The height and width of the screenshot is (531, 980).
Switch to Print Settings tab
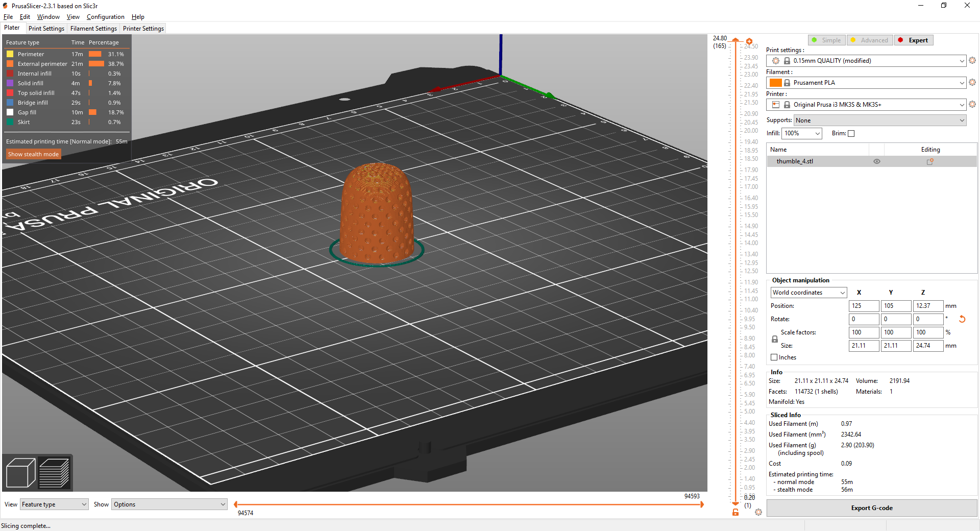point(46,29)
